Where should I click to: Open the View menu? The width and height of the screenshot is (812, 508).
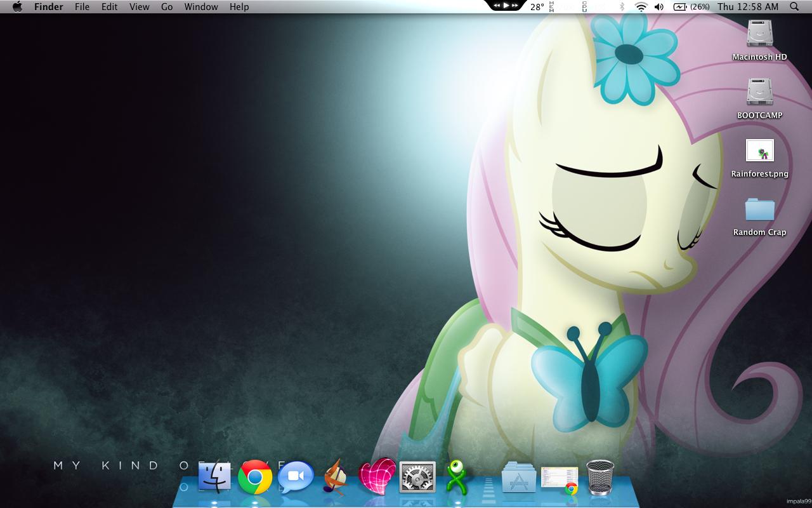(139, 7)
